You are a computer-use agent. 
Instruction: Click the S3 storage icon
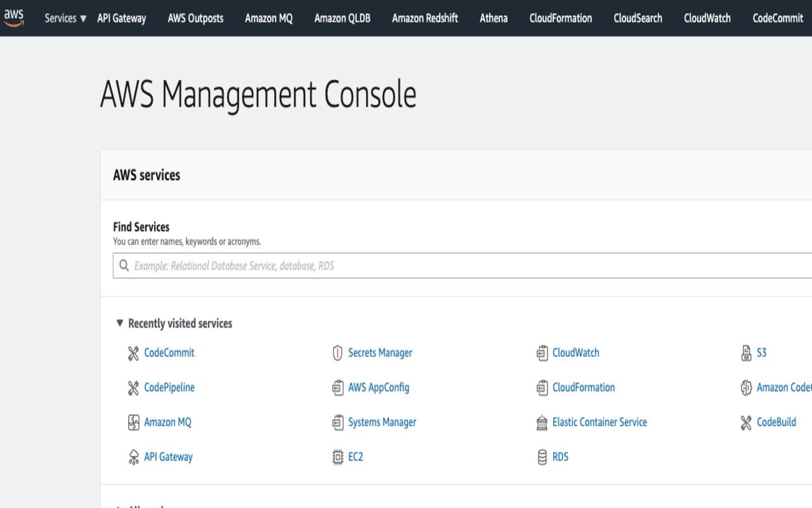[x=746, y=353]
